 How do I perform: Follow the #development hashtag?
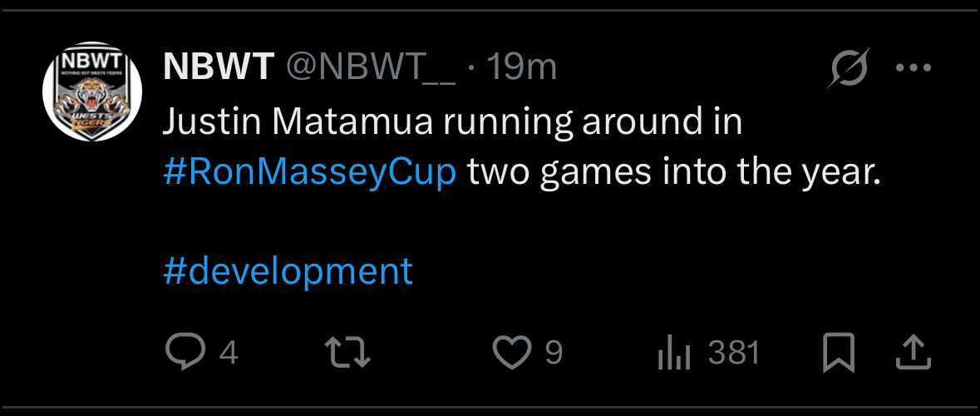click(288, 270)
